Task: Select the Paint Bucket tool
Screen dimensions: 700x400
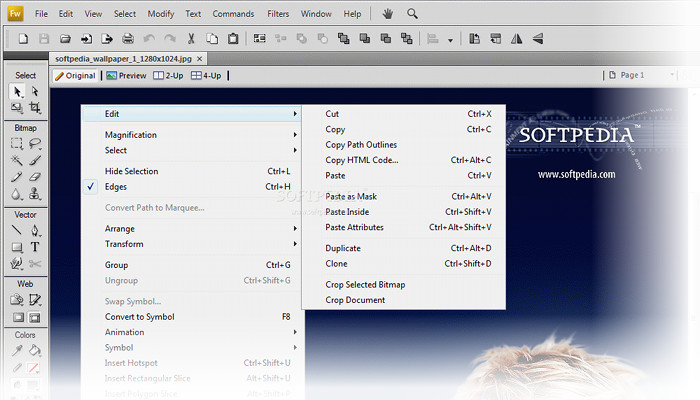Action: click(35, 350)
